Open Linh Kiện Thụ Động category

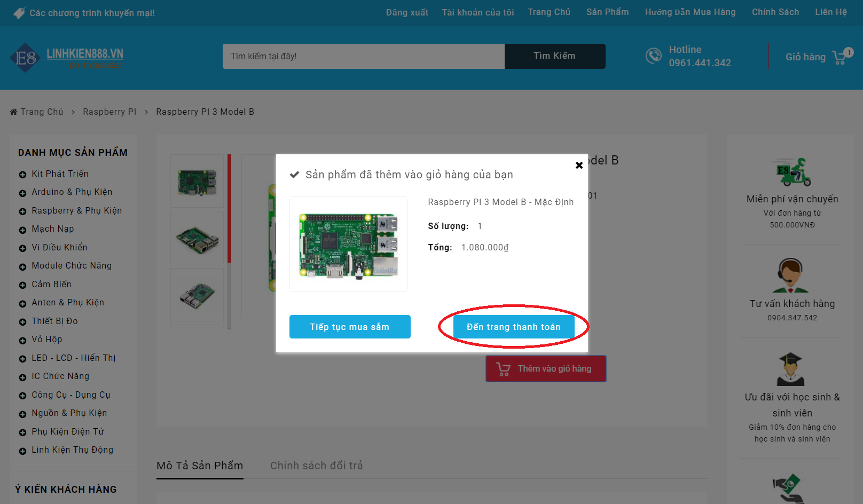pos(73,450)
